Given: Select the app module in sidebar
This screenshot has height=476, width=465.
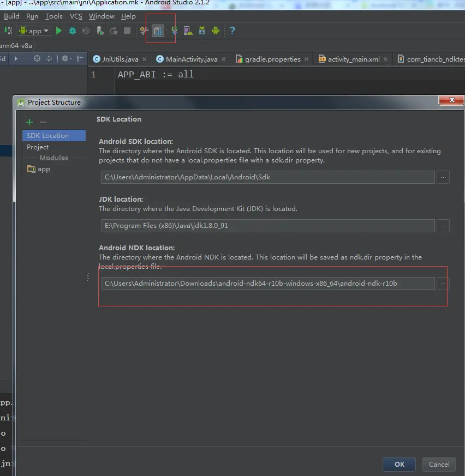Looking at the screenshot, I should point(54,169).
